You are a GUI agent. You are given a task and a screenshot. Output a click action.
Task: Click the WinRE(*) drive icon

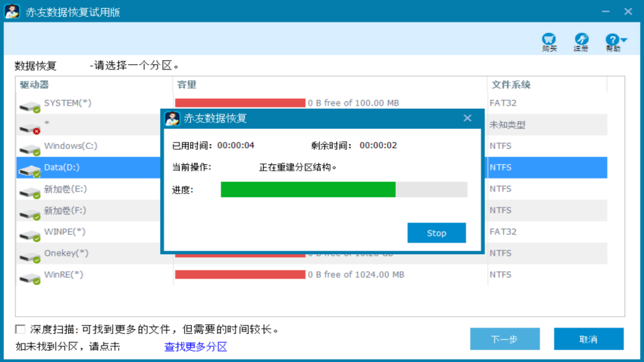[x=30, y=278]
